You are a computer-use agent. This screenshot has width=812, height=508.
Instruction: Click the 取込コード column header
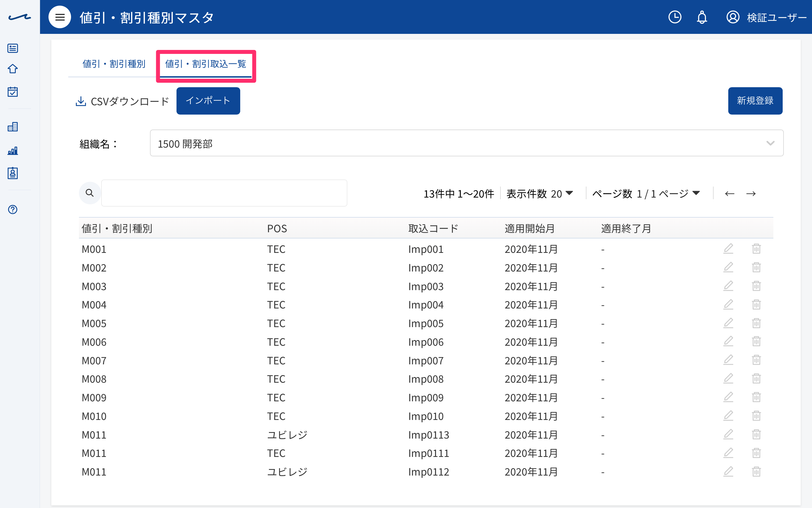[433, 229]
